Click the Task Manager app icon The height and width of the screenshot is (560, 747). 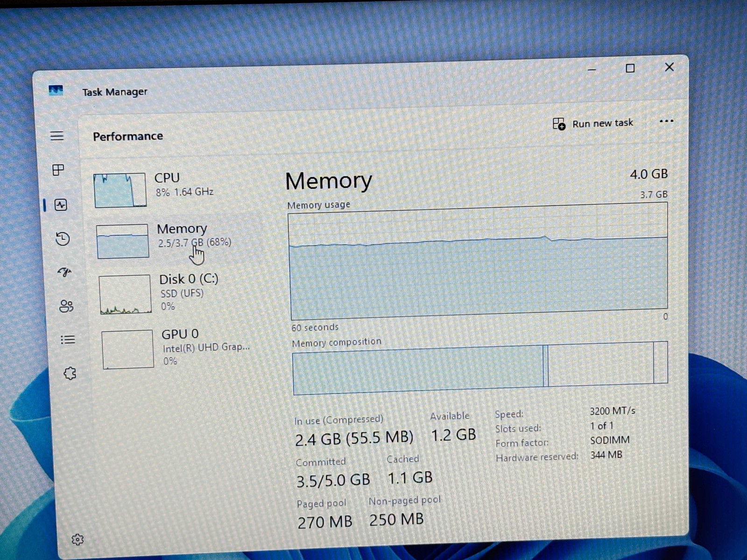(x=56, y=90)
